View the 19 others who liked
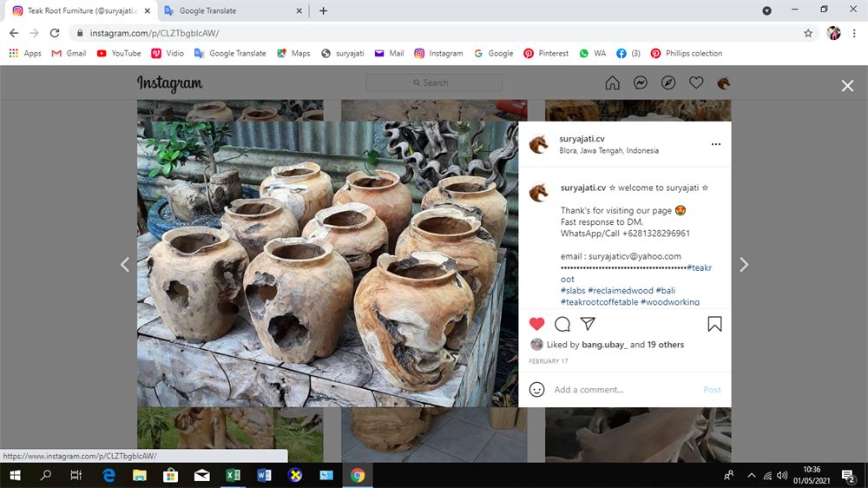Image resolution: width=868 pixels, height=488 pixels. pyautogui.click(x=666, y=345)
